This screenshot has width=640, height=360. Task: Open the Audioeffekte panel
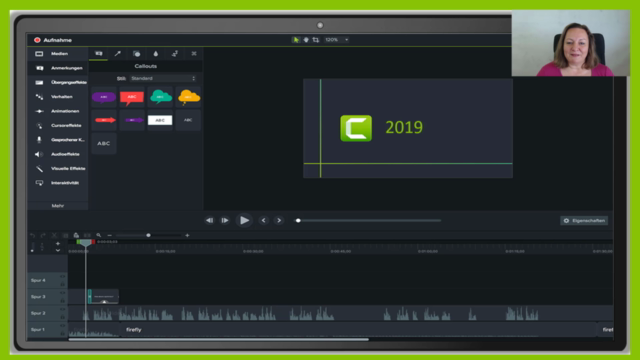click(x=58, y=154)
